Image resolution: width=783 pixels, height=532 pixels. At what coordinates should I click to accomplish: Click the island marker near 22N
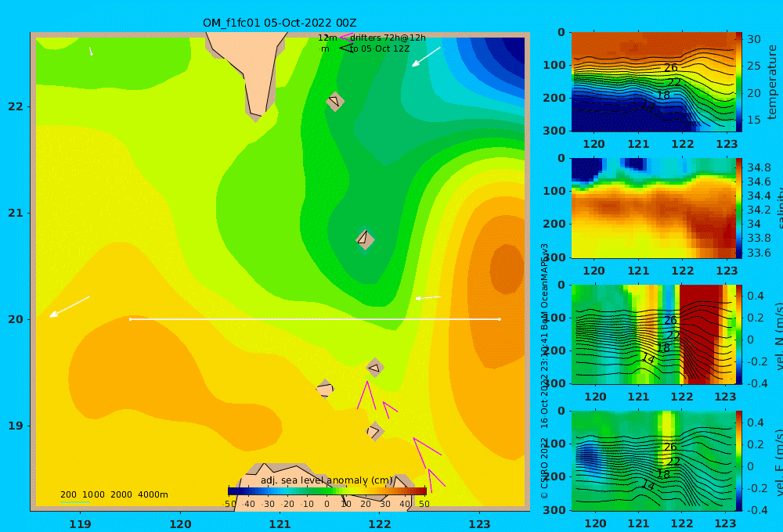[x=334, y=102]
